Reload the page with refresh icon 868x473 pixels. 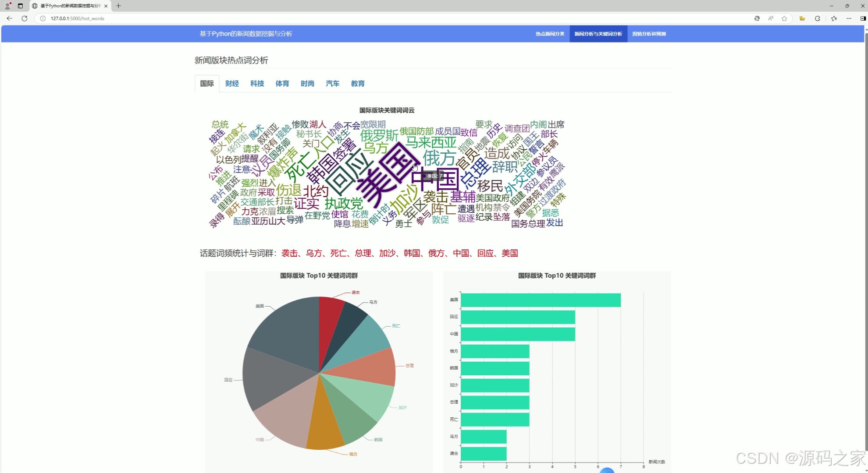(x=25, y=18)
